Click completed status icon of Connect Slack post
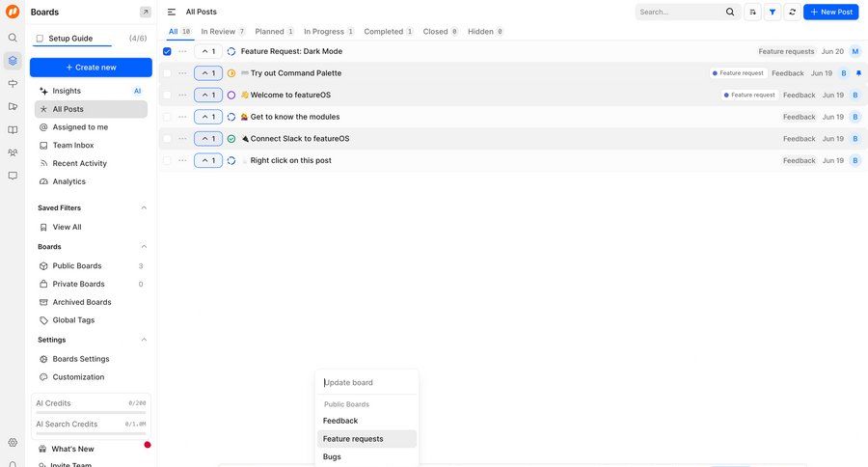This screenshot has width=868, height=467. pos(231,139)
